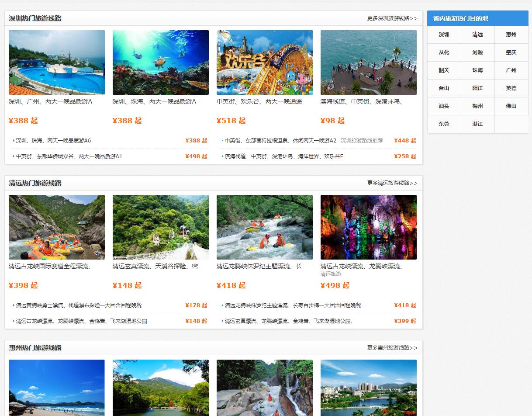The width and height of the screenshot is (532, 416).
Task: Open 更多惠州旅游线路 link
Action: tap(392, 348)
